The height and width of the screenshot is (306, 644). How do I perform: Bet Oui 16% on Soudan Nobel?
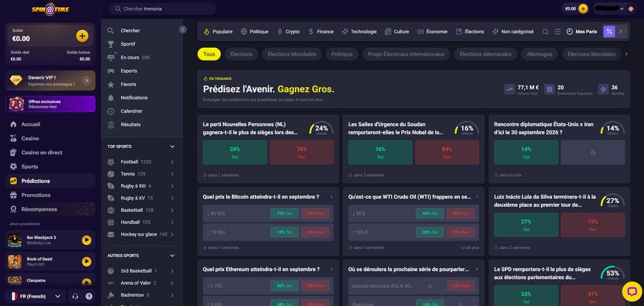coord(380,152)
